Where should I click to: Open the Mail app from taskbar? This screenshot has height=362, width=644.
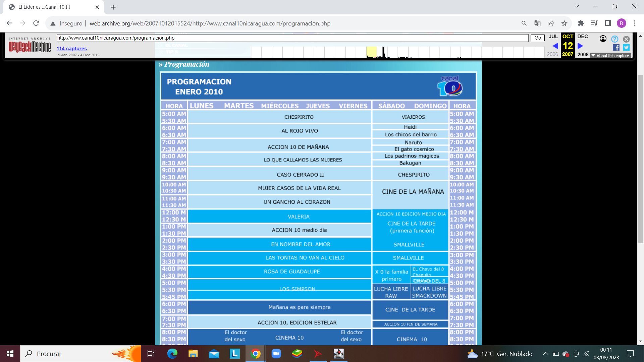point(214,354)
